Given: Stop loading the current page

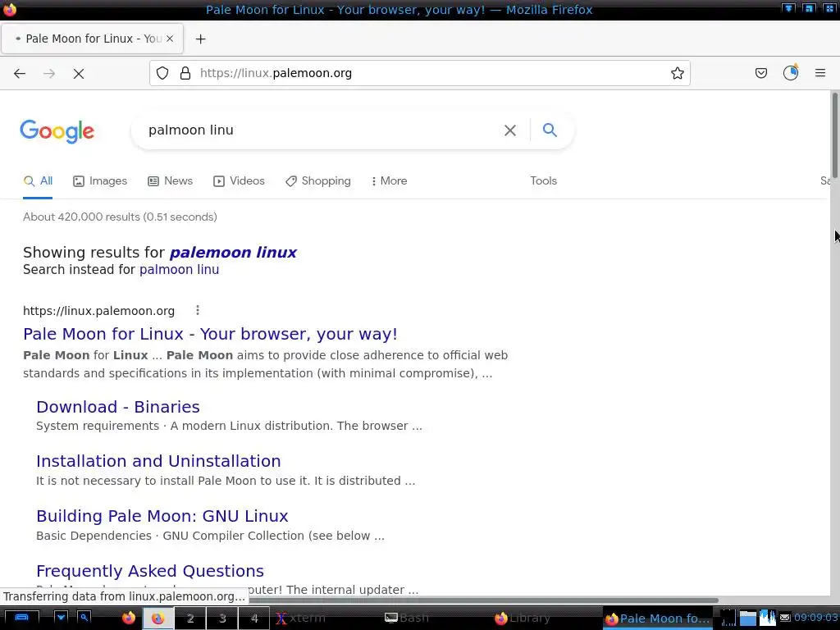Looking at the screenshot, I should tap(79, 73).
